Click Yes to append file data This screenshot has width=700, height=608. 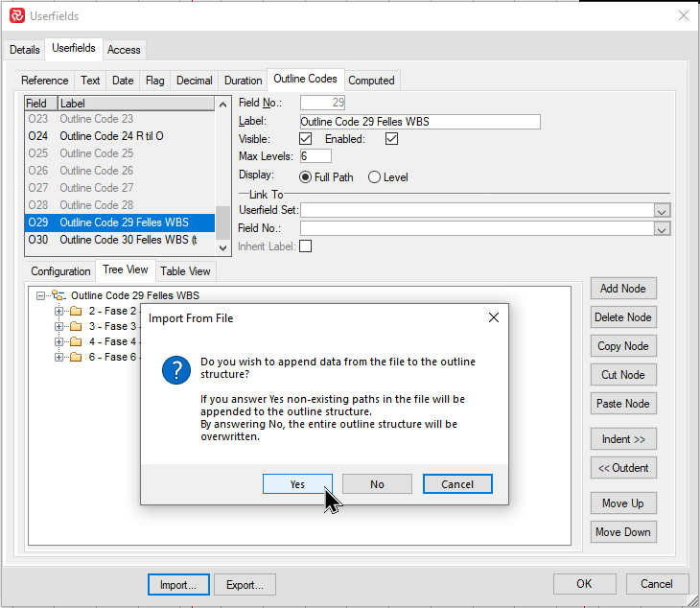[x=297, y=484]
